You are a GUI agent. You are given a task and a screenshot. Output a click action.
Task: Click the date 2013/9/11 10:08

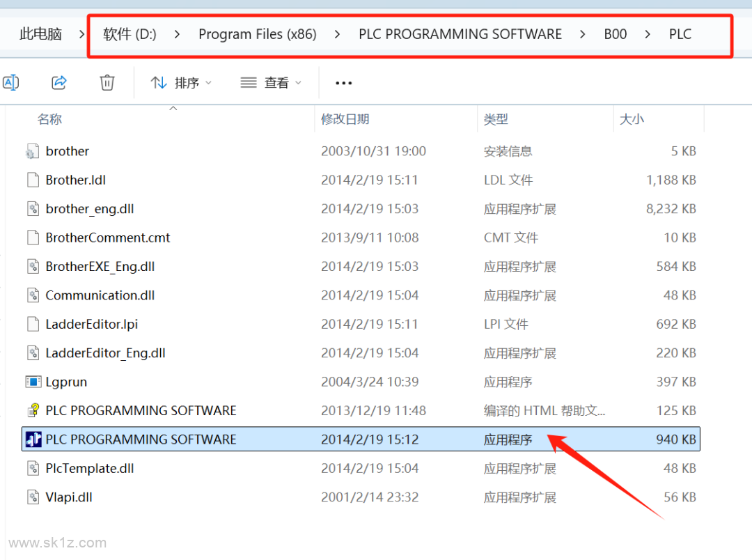tap(370, 238)
